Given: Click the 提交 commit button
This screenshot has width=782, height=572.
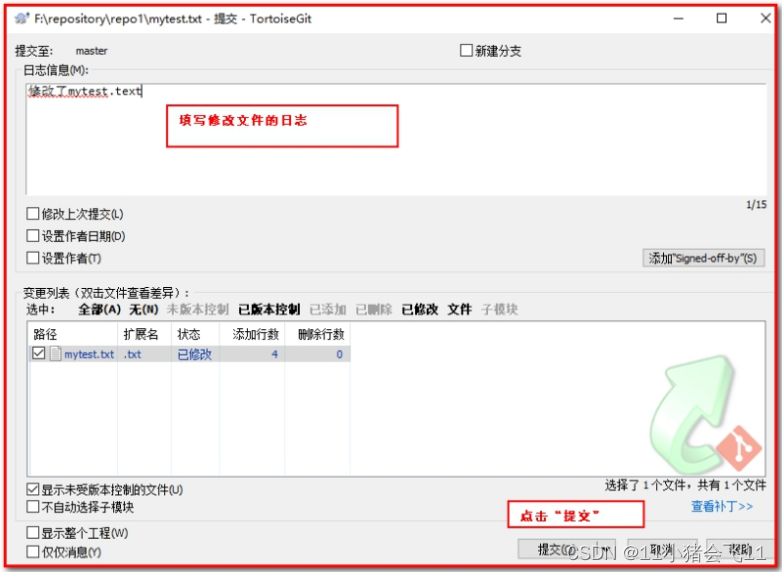Looking at the screenshot, I should pos(557,550).
